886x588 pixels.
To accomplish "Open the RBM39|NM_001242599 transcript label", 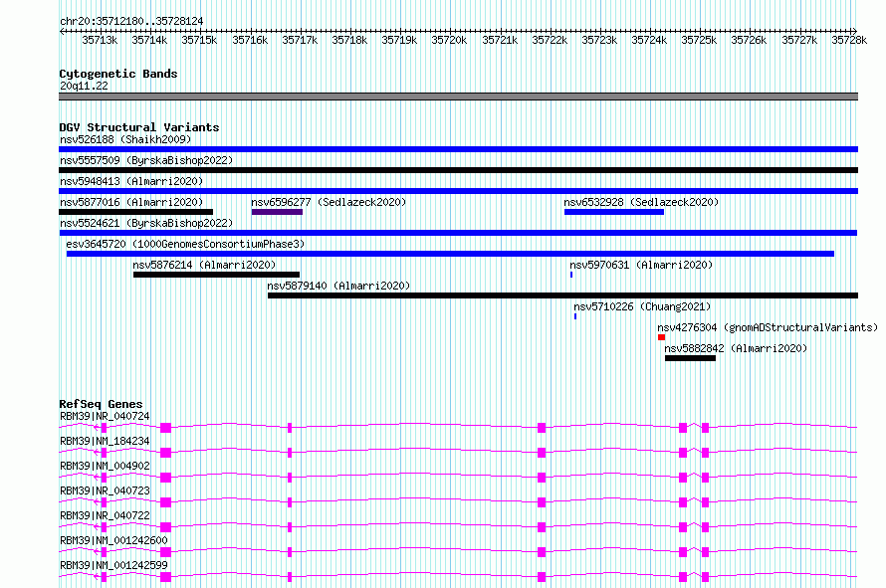I will coord(113,565).
